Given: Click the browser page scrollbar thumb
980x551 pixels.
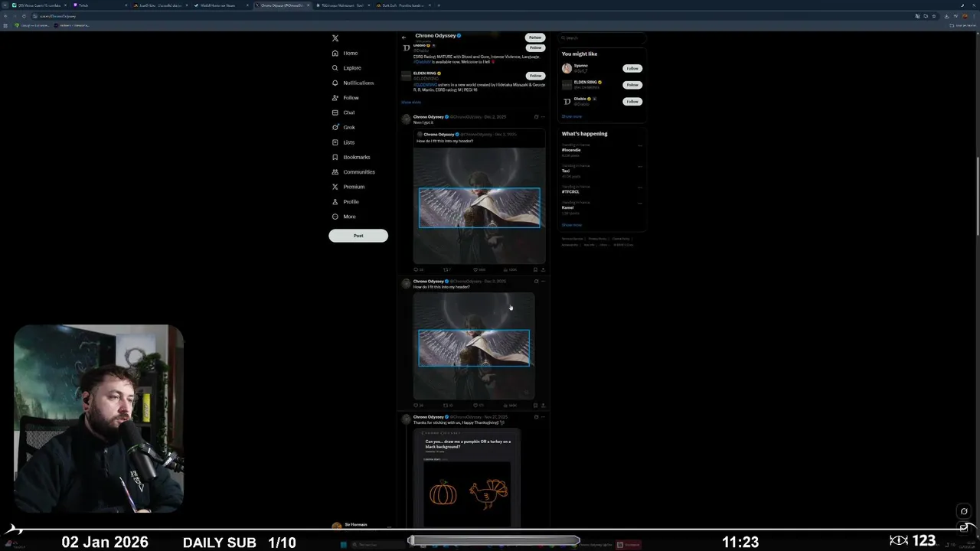Looking at the screenshot, I should 978,197.
